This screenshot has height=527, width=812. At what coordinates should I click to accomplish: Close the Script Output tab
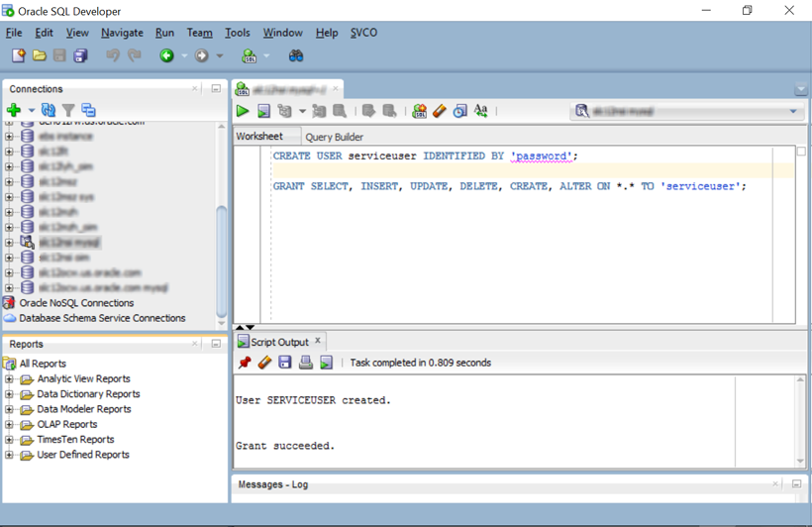tap(318, 341)
